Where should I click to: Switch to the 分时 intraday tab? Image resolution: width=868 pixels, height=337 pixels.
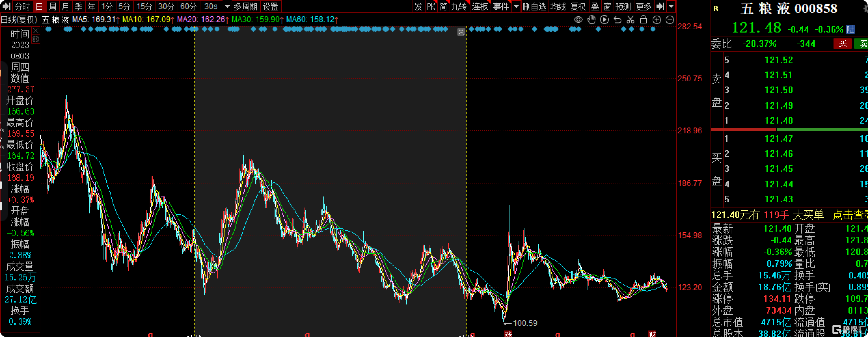[22, 7]
